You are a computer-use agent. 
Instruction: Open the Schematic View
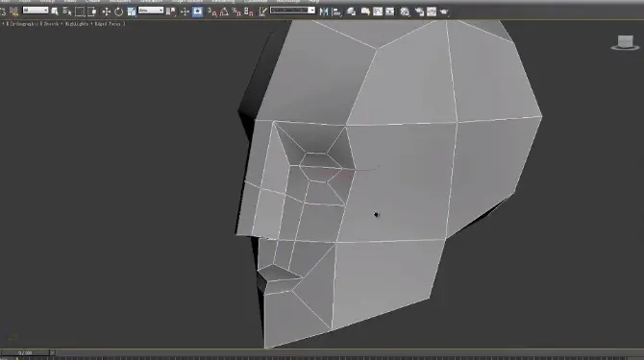pyautogui.click(x=390, y=12)
